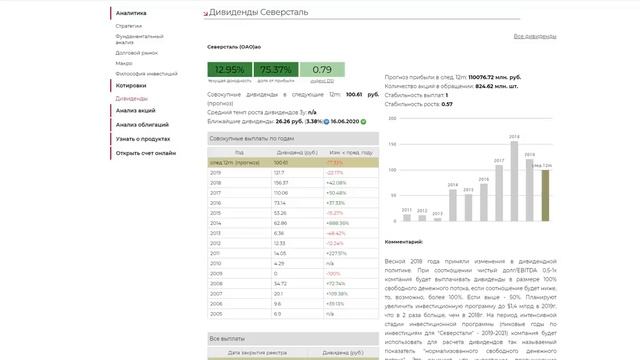
Task: Click the Все выплаты section header
Action: click(293, 339)
